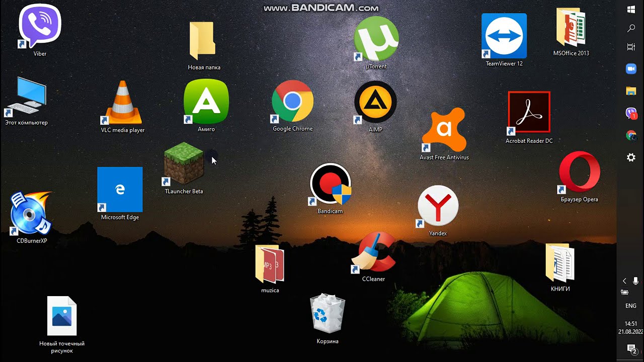The image size is (644, 362).
Task: Open the Браузер Opera shortcut
Action: click(x=580, y=172)
